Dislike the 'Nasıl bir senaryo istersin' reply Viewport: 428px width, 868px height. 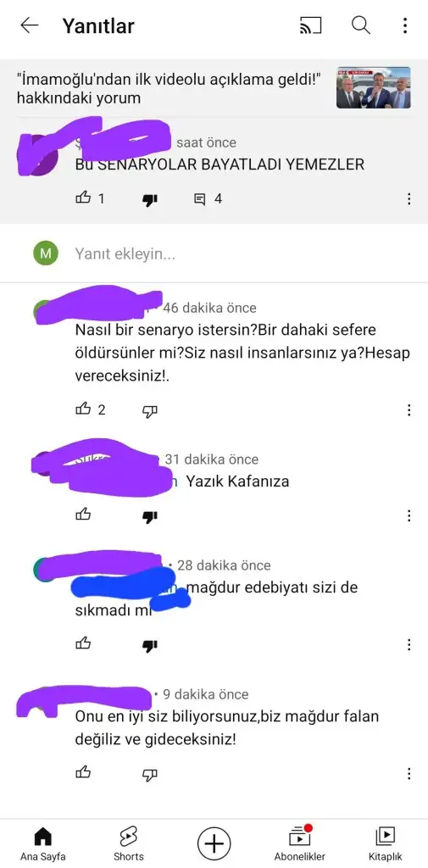point(149,411)
